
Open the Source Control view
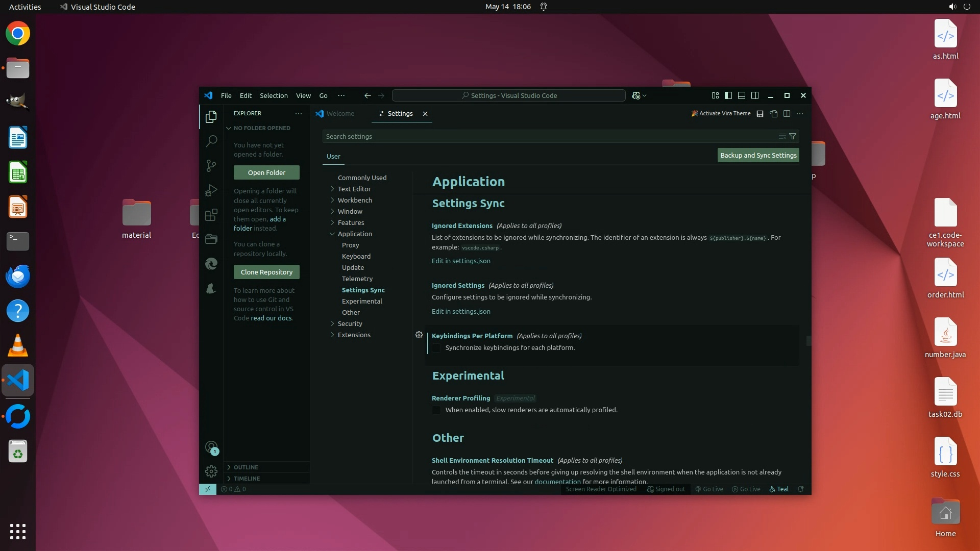211,165
